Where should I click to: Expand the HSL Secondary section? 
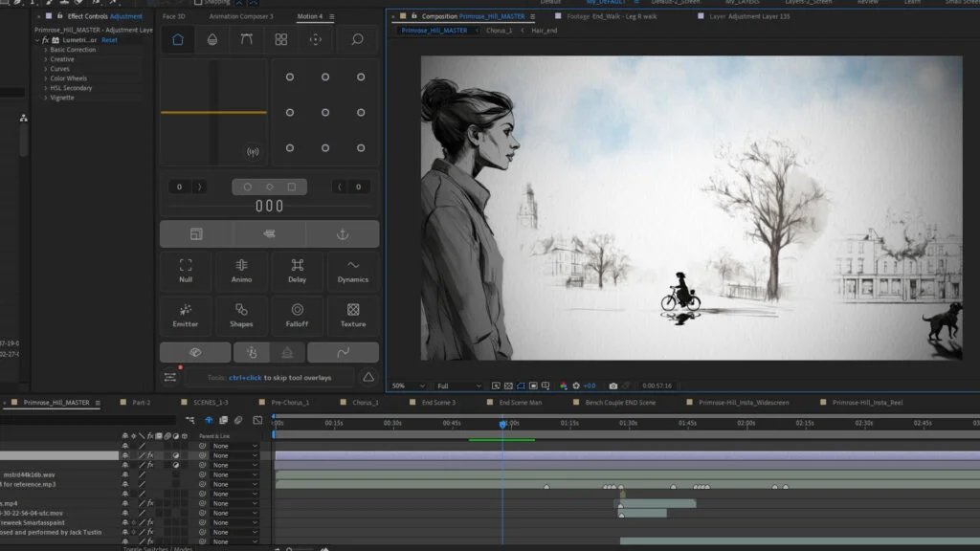point(46,88)
